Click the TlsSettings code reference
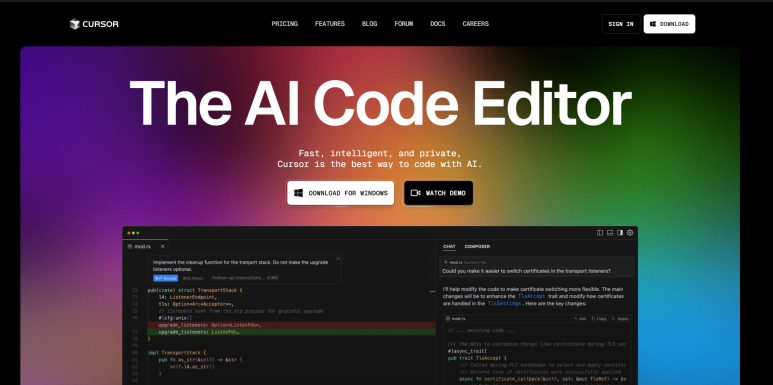This screenshot has width=773, height=385. pyautogui.click(x=504, y=304)
